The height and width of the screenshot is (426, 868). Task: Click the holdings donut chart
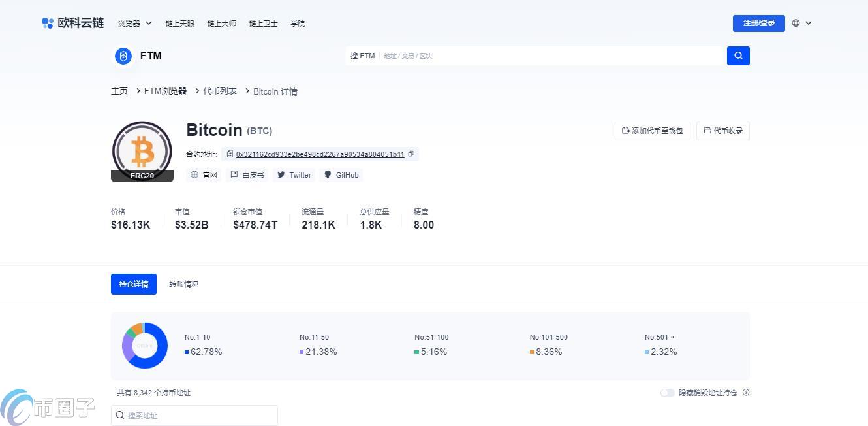[x=145, y=346]
